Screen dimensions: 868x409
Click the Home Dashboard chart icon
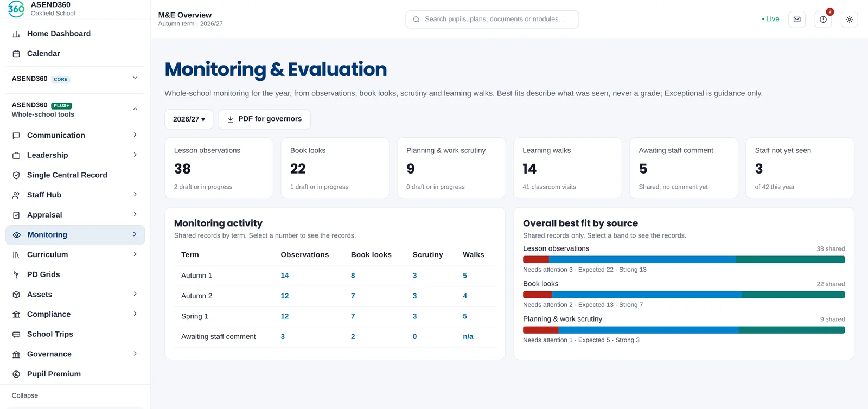click(16, 34)
